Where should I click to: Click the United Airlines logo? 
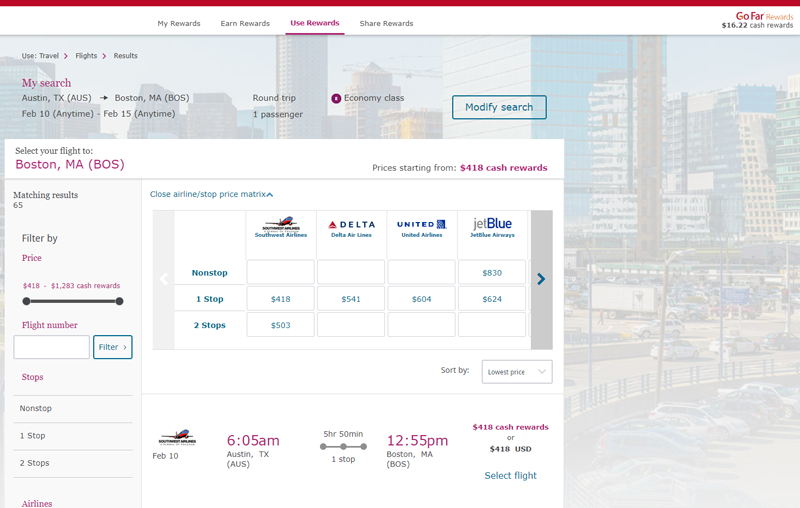click(421, 226)
